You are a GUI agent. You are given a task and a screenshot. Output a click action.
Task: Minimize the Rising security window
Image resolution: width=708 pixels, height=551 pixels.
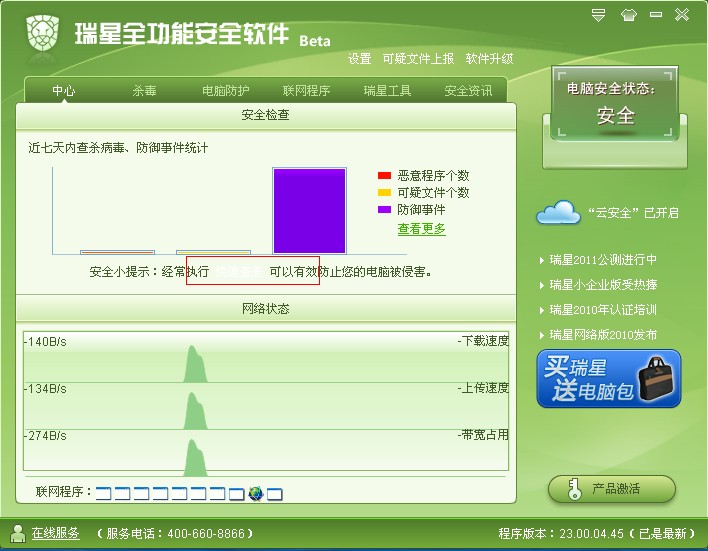coord(656,15)
